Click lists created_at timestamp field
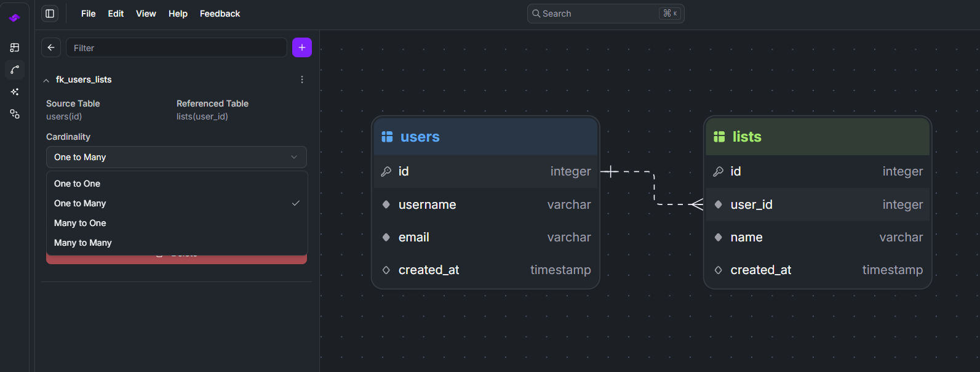Image resolution: width=980 pixels, height=372 pixels. pos(818,270)
